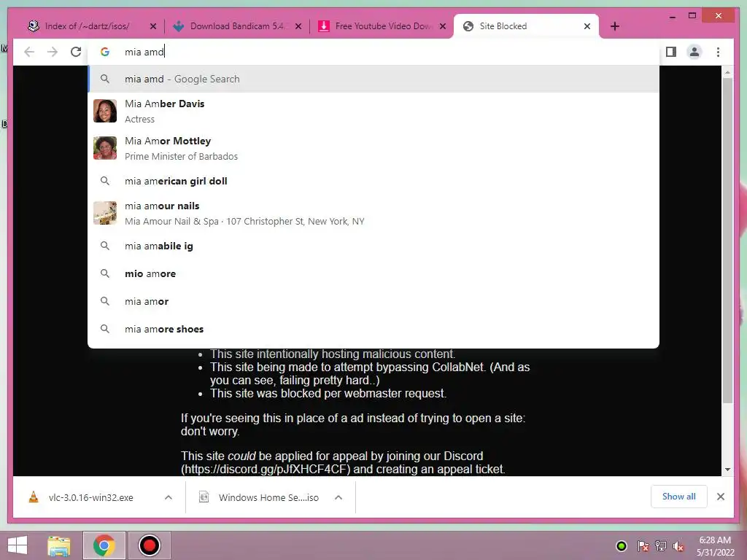Open Chrome's three-dot menu

pyautogui.click(x=718, y=52)
